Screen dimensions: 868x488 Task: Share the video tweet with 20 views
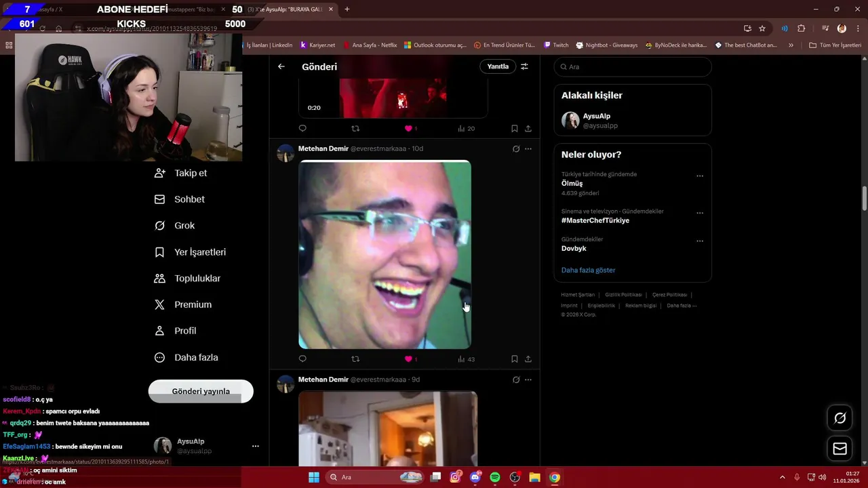pos(528,128)
